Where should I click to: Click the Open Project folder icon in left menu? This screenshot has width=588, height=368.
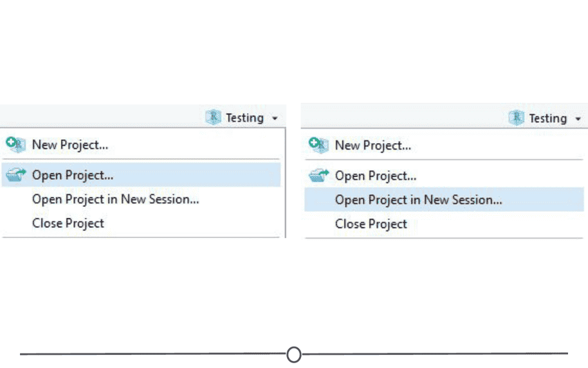point(16,175)
